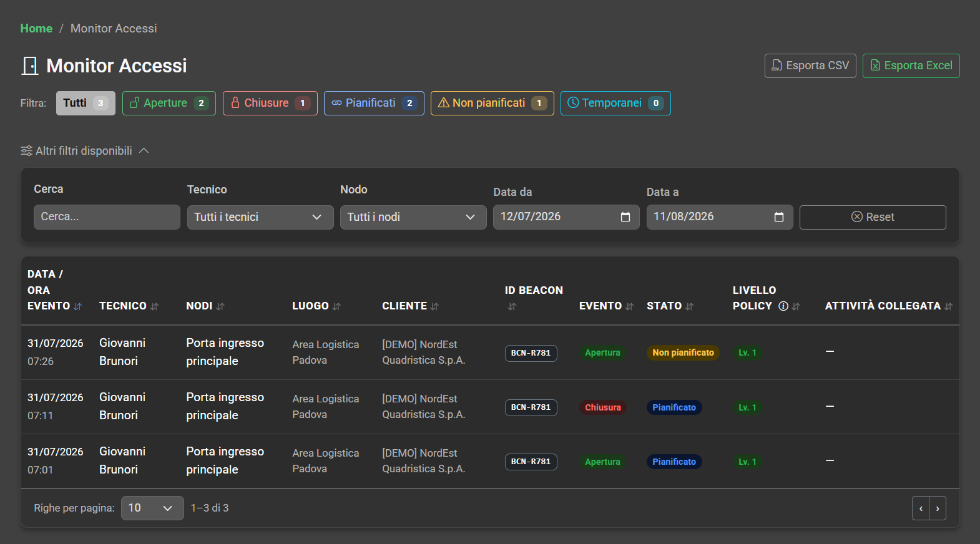This screenshot has height=544, width=980.
Task: Go to next page of results
Action: pos(938,508)
